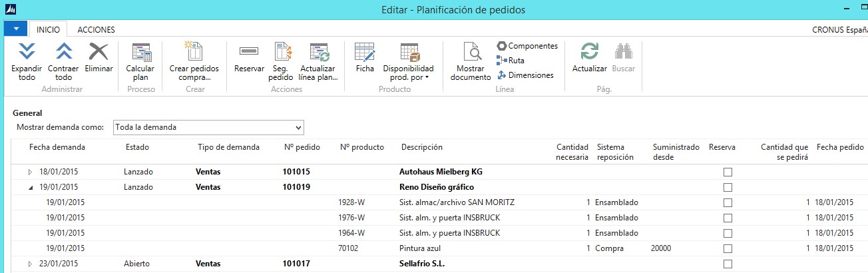Click Cantidad necesaria column header
This screenshot has height=273, width=868.
click(x=572, y=152)
